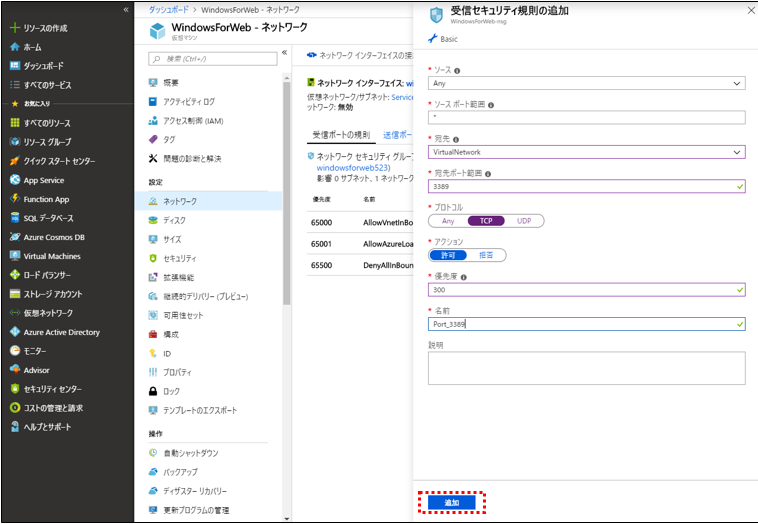
Task: Select the Allow (許可) action option
Action: click(x=448, y=255)
